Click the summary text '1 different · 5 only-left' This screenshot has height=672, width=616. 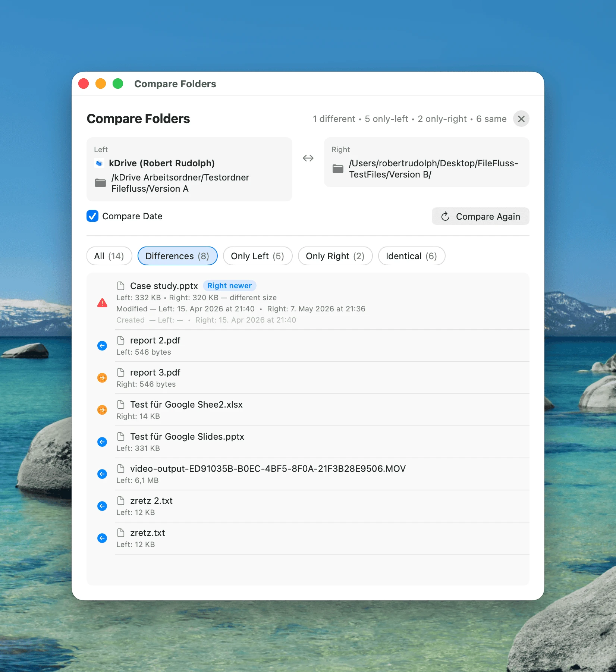click(361, 119)
